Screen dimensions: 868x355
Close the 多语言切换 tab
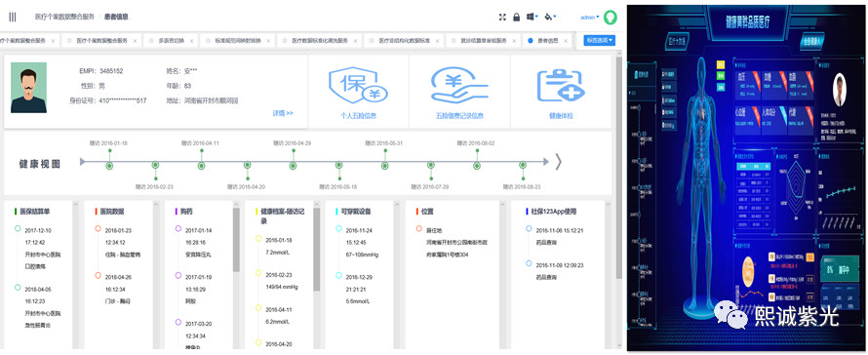(192, 40)
